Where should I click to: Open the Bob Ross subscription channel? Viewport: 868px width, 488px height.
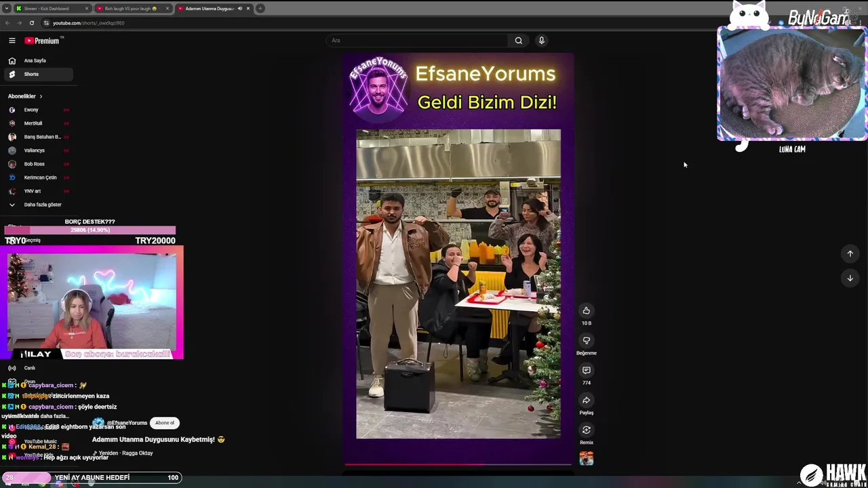39,164
